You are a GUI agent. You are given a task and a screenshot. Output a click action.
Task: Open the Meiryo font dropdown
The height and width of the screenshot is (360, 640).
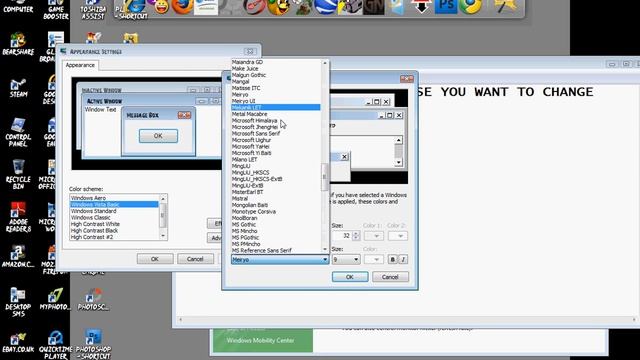pyautogui.click(x=280, y=260)
